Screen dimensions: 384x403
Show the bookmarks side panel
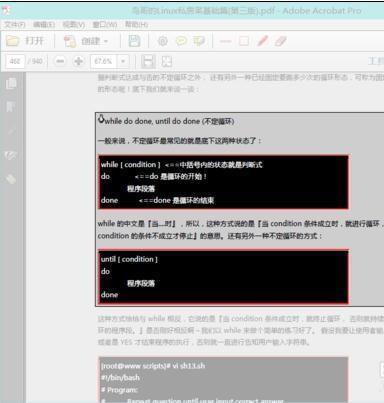[x=11, y=107]
